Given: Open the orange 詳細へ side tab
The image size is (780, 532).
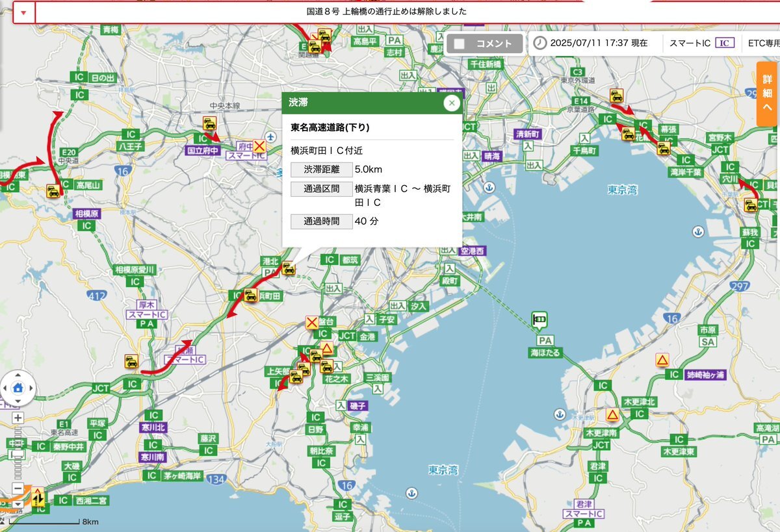Looking at the screenshot, I should (768, 94).
